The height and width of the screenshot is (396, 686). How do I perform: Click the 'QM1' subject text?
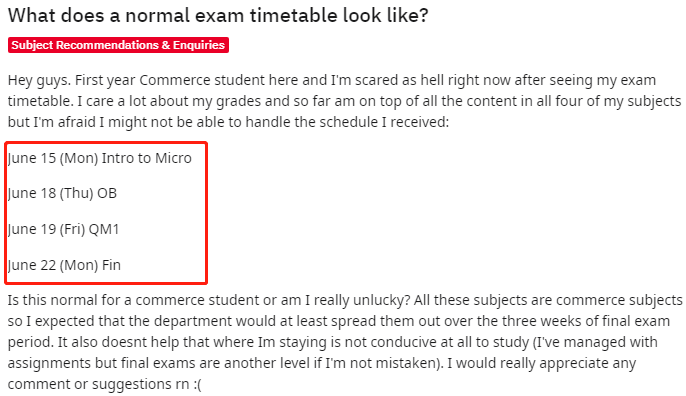pos(104,229)
